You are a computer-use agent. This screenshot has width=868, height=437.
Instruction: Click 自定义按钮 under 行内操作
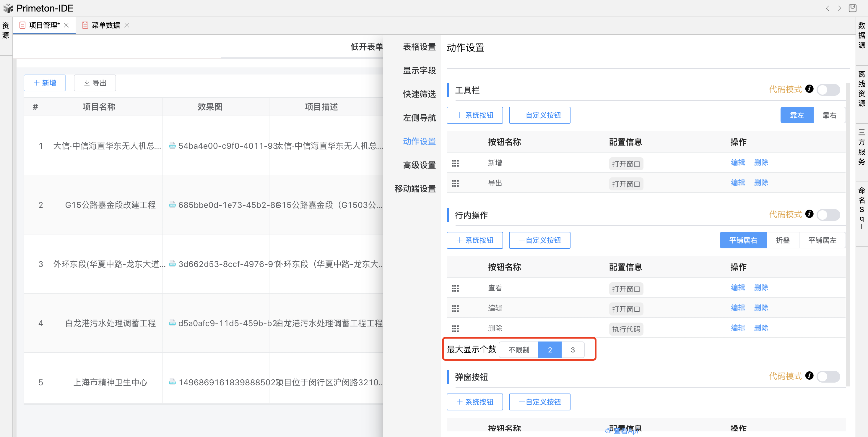(539, 240)
